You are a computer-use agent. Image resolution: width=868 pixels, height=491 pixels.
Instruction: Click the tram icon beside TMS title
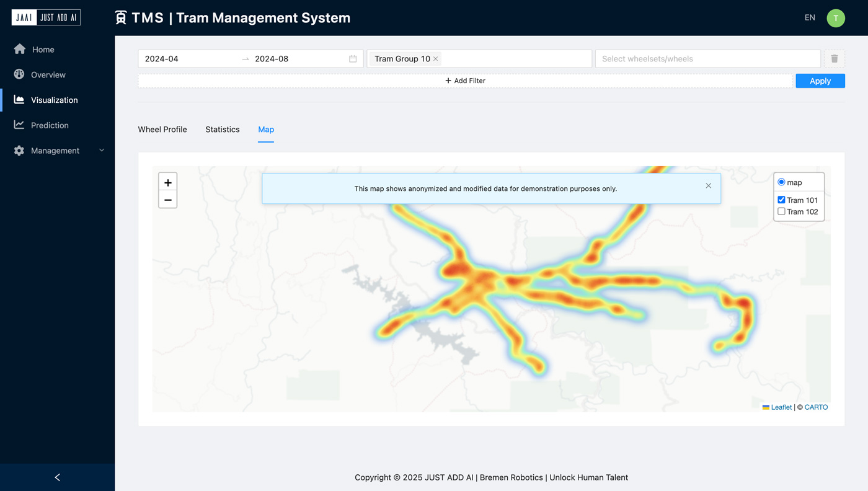point(121,18)
